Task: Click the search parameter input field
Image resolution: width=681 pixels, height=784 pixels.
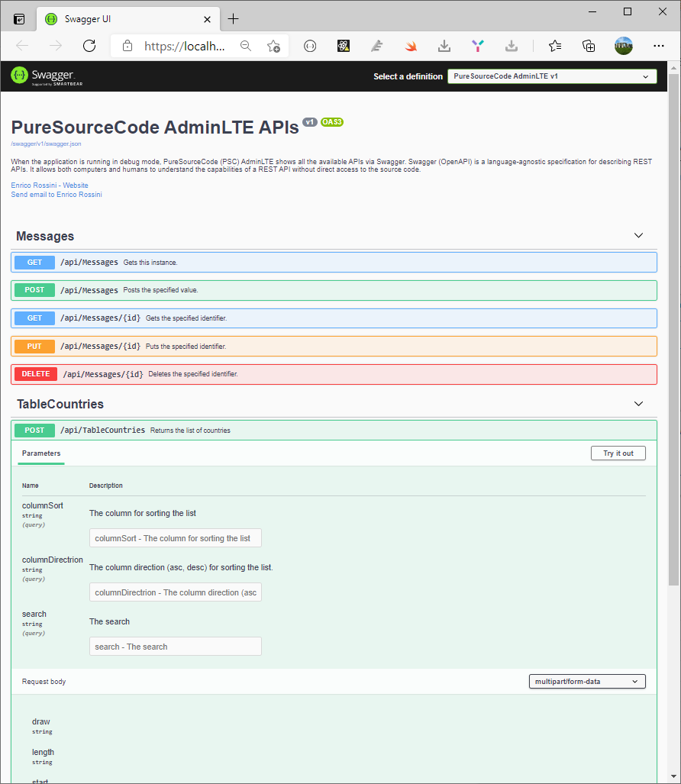Action: (x=176, y=646)
